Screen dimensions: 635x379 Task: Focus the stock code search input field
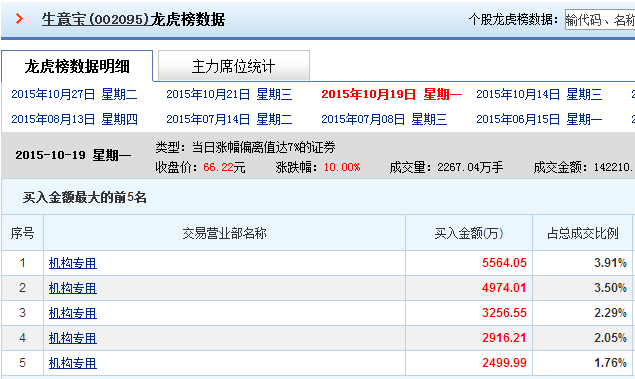click(x=600, y=19)
